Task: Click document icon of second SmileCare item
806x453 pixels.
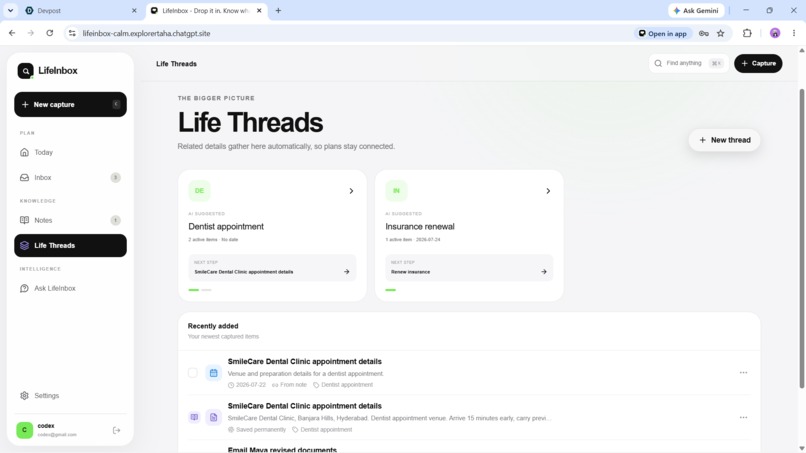Action: point(213,417)
